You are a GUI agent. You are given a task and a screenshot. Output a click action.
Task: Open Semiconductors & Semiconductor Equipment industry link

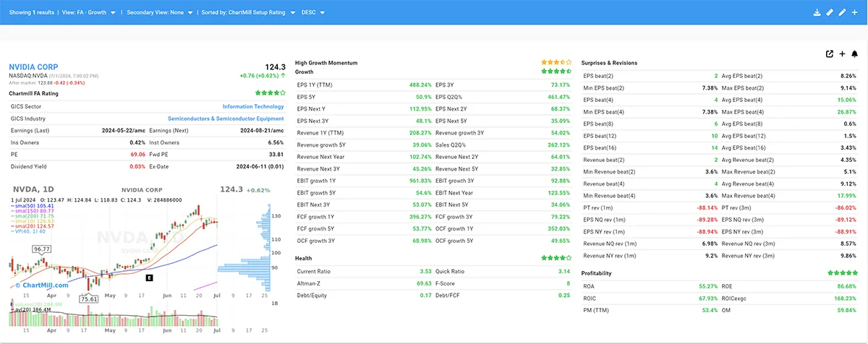pos(226,119)
